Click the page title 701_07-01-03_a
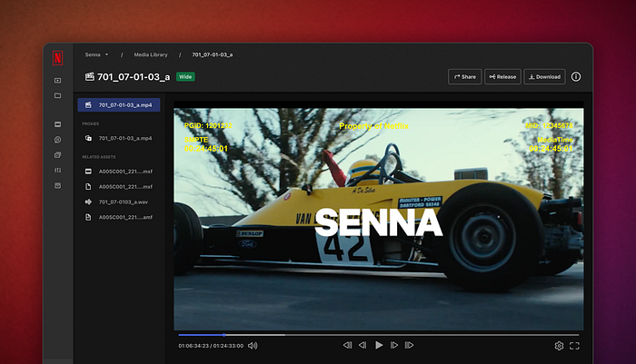Screen dimensions: 636x364 (x=134, y=76)
